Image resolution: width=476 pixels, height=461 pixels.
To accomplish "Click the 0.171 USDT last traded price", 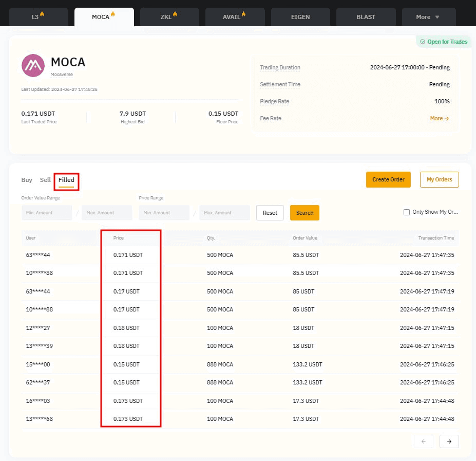I will coord(38,114).
